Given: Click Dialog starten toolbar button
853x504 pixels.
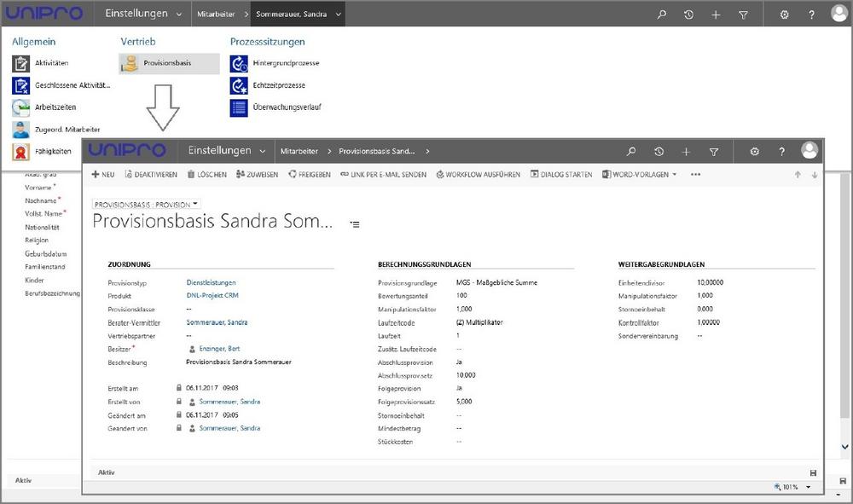Looking at the screenshot, I should [561, 175].
